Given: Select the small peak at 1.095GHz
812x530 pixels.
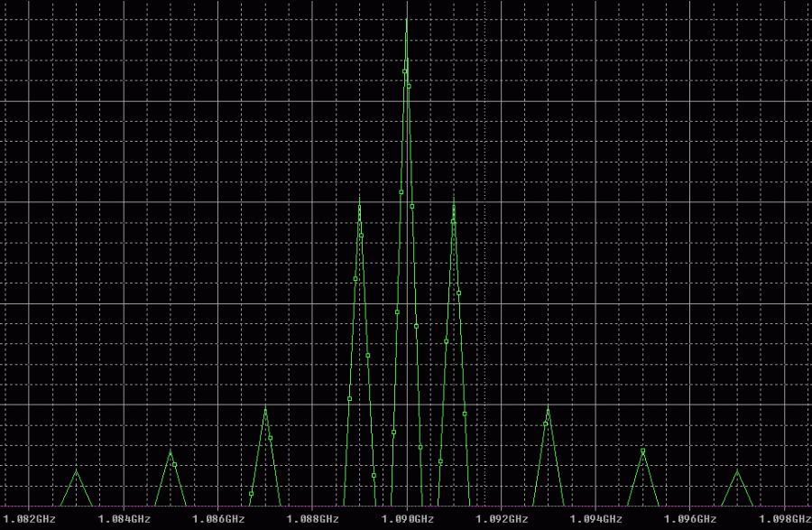Looking at the screenshot, I should coord(642,478).
